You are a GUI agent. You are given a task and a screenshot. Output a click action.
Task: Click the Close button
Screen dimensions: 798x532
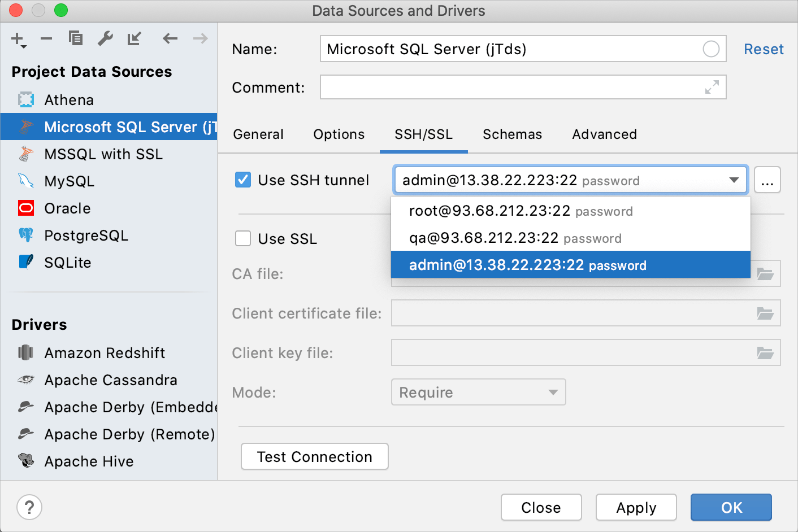pos(541,507)
